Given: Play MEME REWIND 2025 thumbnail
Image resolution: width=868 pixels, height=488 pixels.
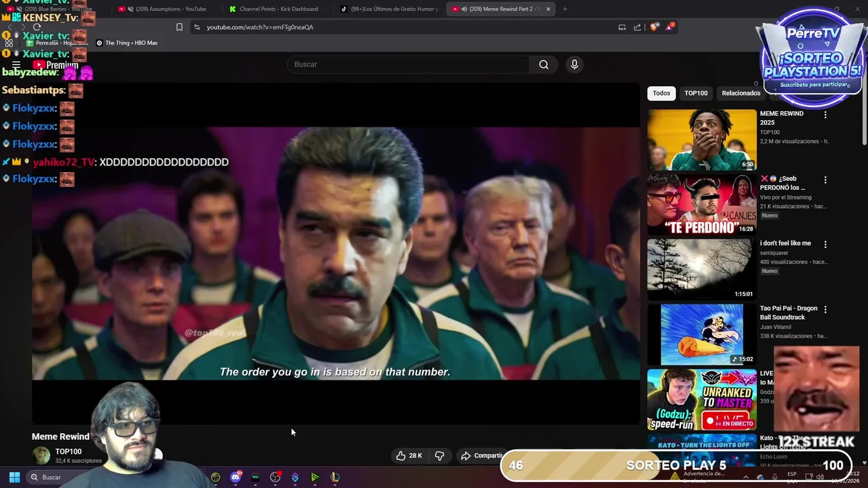Looking at the screenshot, I should pyautogui.click(x=701, y=140).
